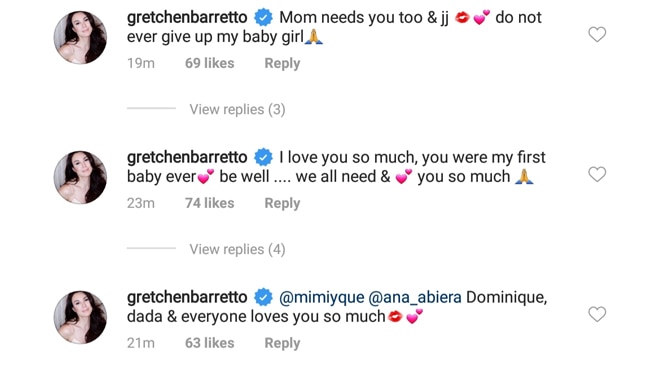This screenshot has width=660, height=368.
Task: View the 63 likes list
Action: (210, 343)
